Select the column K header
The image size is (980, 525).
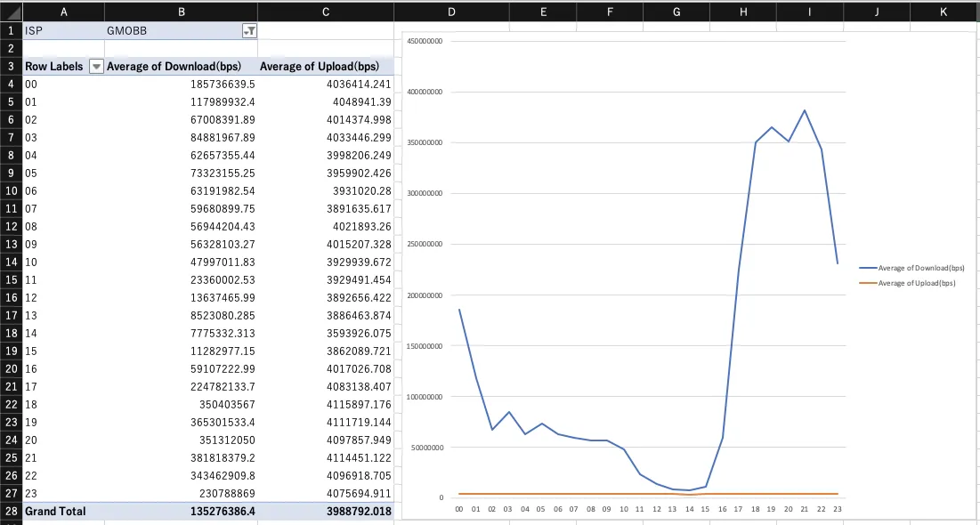[943, 12]
